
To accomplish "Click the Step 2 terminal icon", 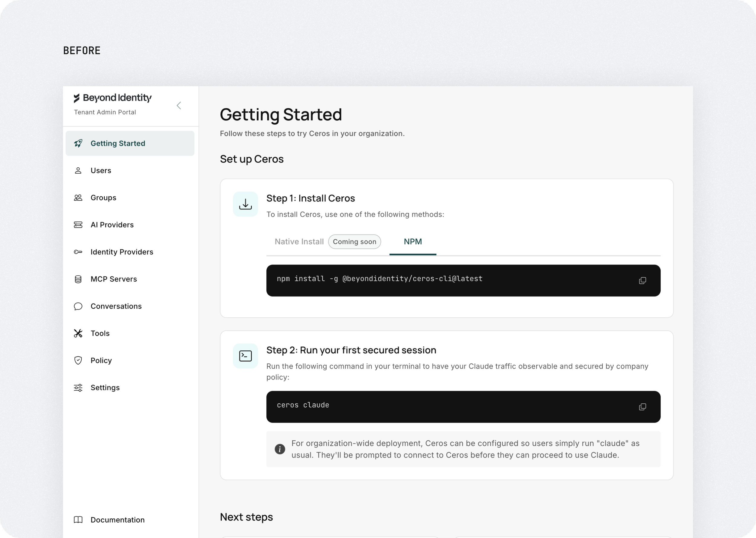I will point(245,356).
